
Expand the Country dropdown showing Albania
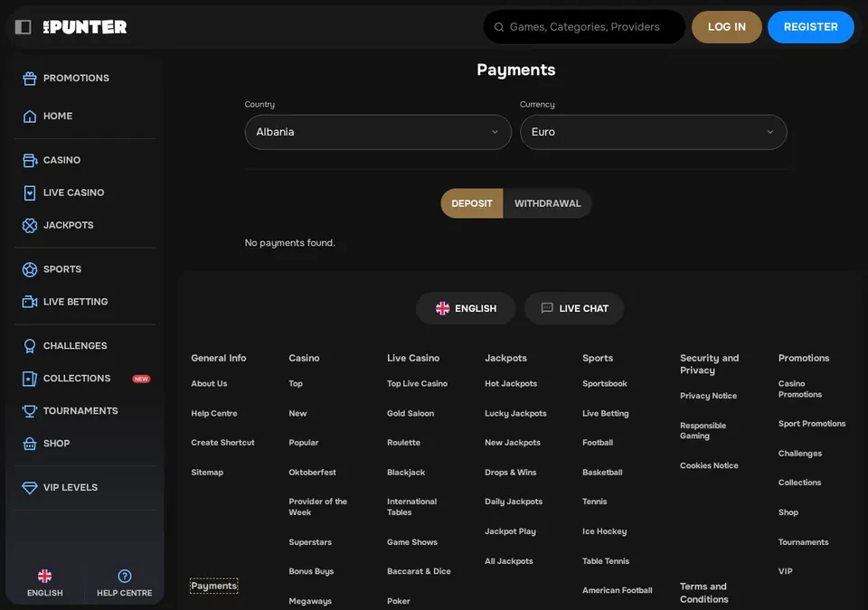coord(378,132)
